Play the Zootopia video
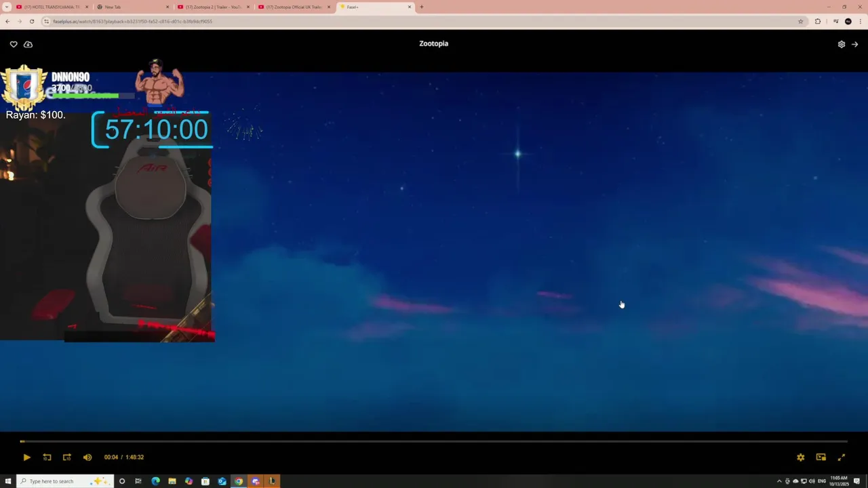Screen dimensions: 868x488 [26, 457]
